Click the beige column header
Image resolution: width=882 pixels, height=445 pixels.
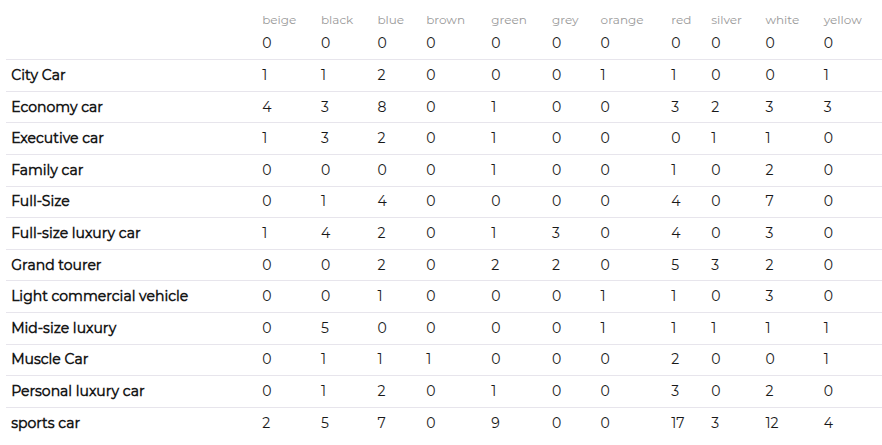pyautogui.click(x=279, y=20)
